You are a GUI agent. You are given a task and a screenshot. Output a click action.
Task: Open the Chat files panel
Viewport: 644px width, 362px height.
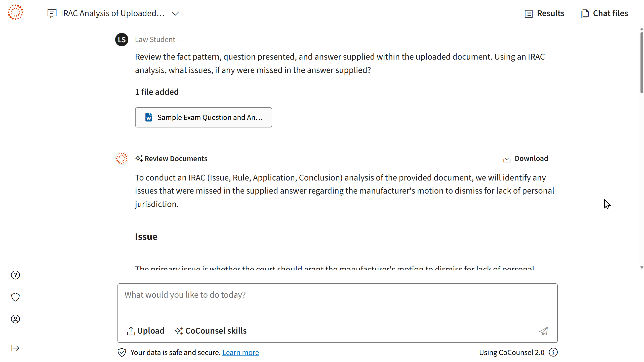[604, 13]
